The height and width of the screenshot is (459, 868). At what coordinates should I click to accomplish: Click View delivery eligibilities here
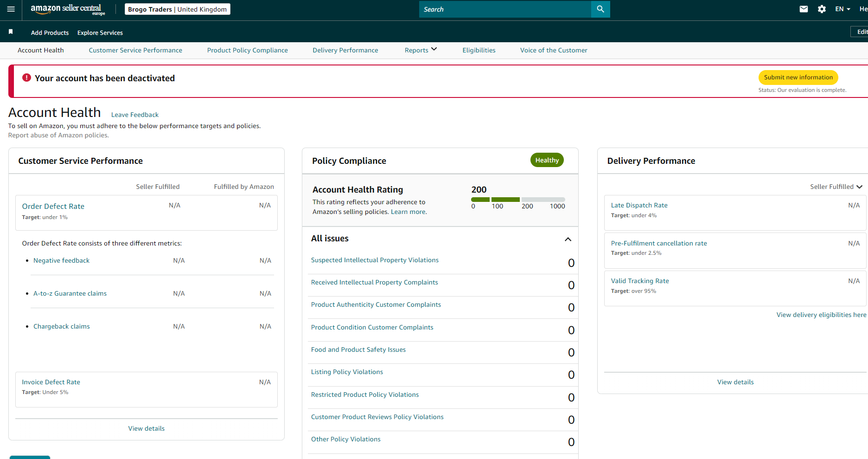pyautogui.click(x=821, y=315)
